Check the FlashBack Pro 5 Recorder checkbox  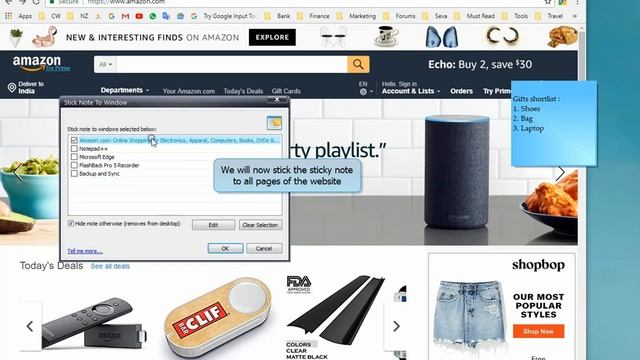[x=74, y=165]
